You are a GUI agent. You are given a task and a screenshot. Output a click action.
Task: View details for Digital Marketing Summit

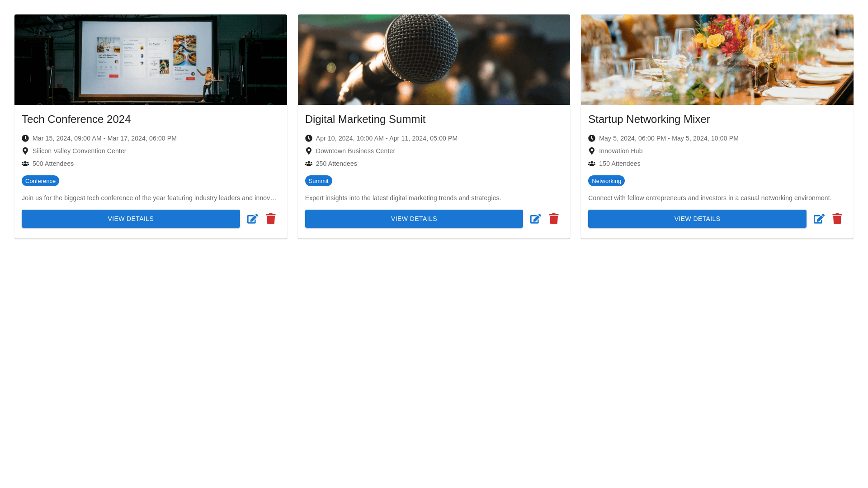point(414,219)
